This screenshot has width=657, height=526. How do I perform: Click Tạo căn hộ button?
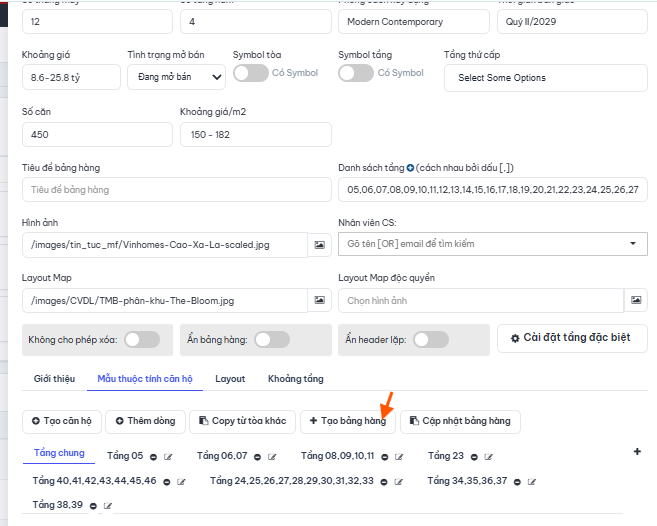click(x=62, y=421)
